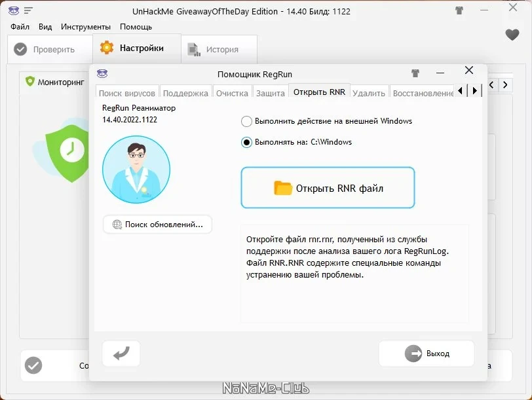Click version text 14.40.2022.1122
Viewport: 532px width, 400px height.
click(x=130, y=120)
